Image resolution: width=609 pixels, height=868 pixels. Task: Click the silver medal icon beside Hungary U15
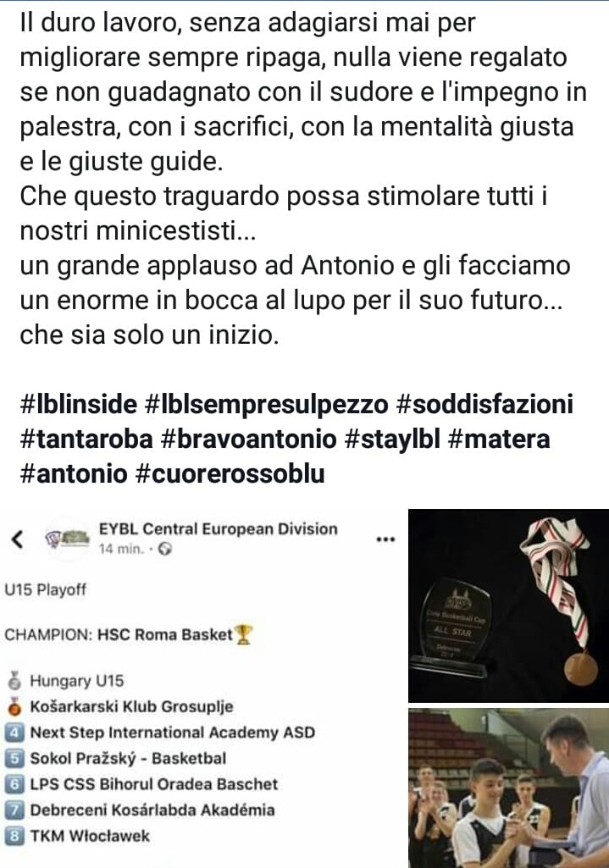coord(15,680)
